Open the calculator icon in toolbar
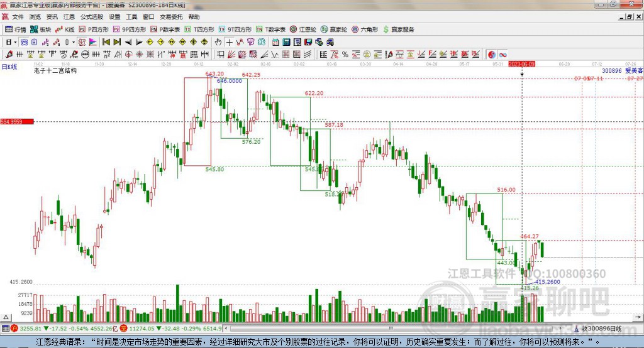 286,42
